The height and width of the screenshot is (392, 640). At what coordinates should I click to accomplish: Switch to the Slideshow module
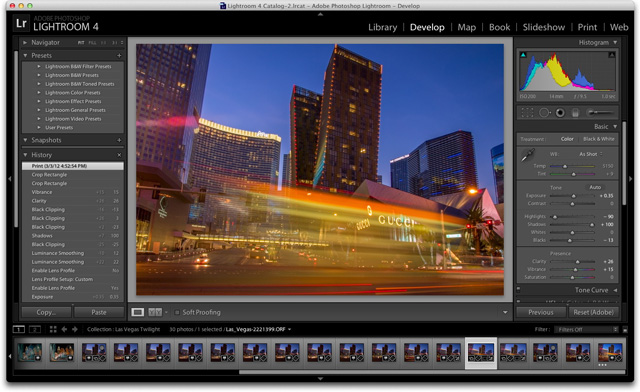point(544,27)
